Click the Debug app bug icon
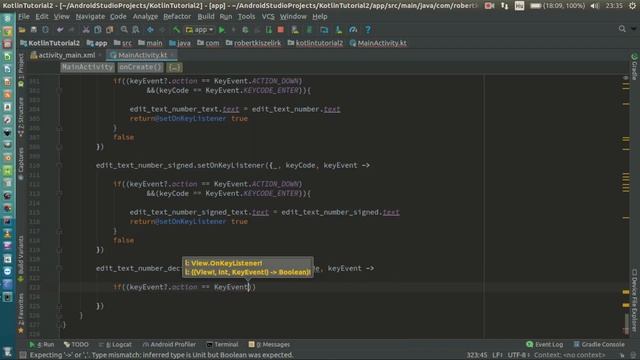640x360 pixels. [x=245, y=30]
